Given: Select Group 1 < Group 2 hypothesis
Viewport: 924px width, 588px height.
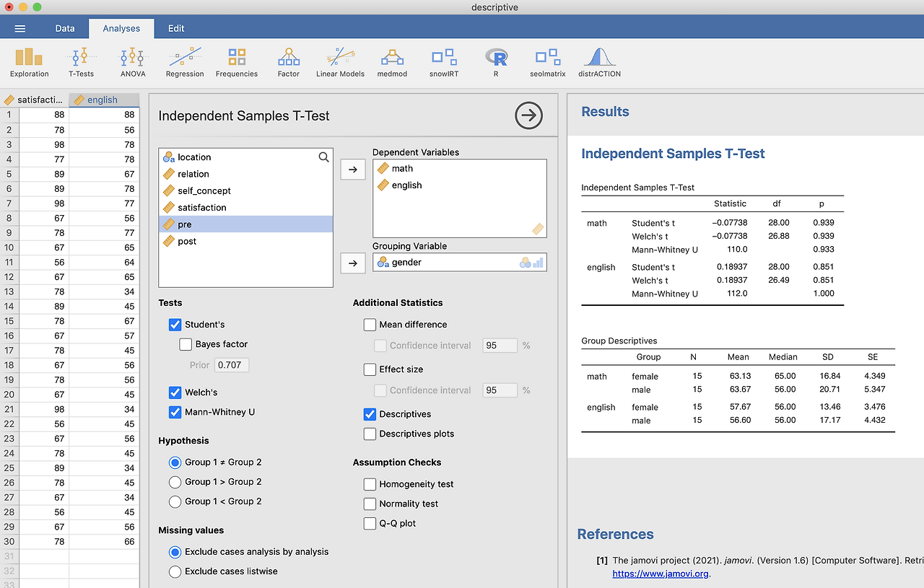Looking at the screenshot, I should pos(175,501).
